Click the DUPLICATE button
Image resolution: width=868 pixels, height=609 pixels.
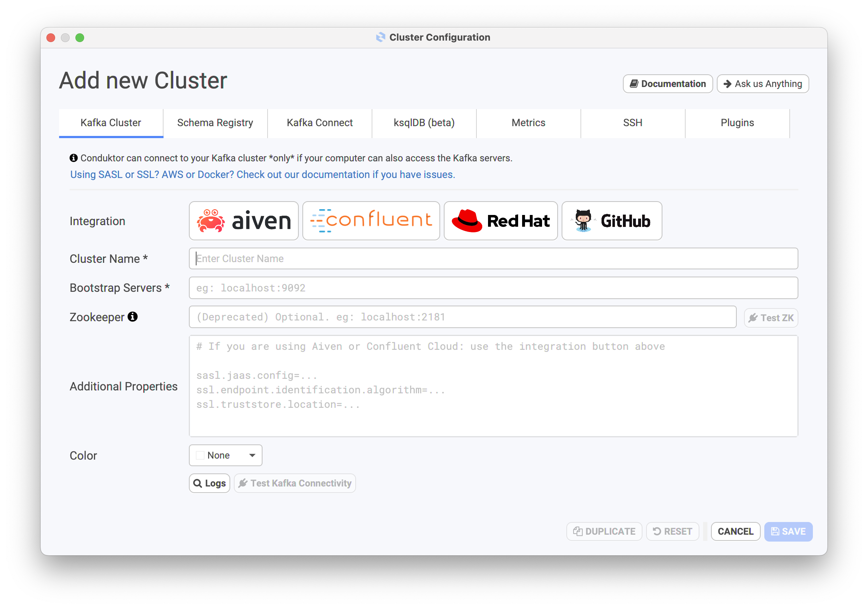(604, 531)
